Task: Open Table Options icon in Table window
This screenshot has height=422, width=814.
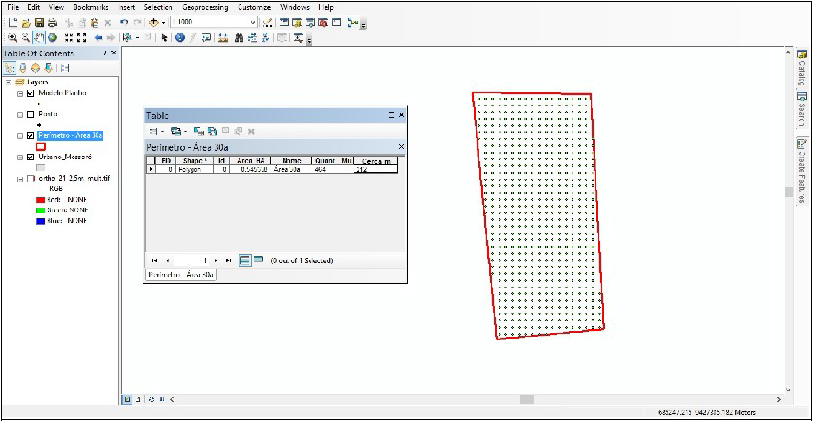Action: click(x=155, y=131)
